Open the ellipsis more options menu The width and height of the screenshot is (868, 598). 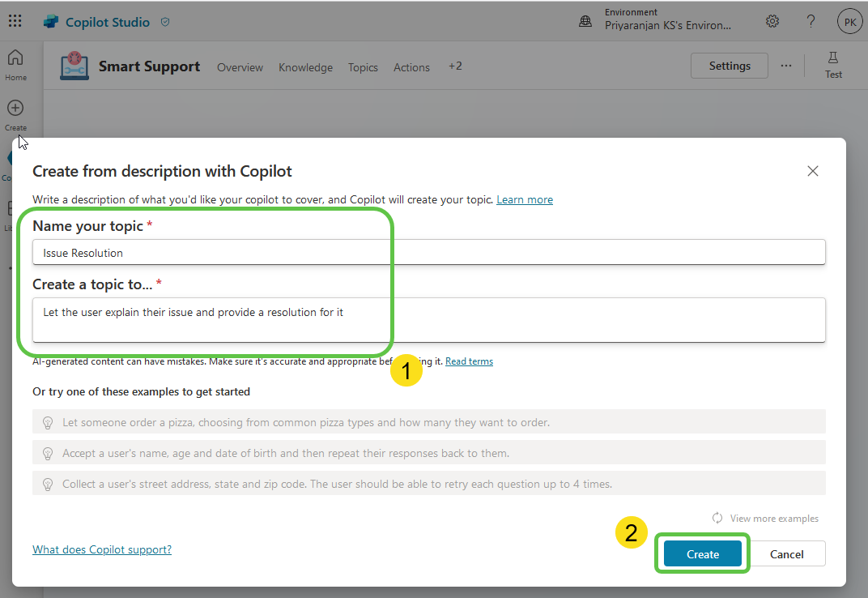point(785,66)
